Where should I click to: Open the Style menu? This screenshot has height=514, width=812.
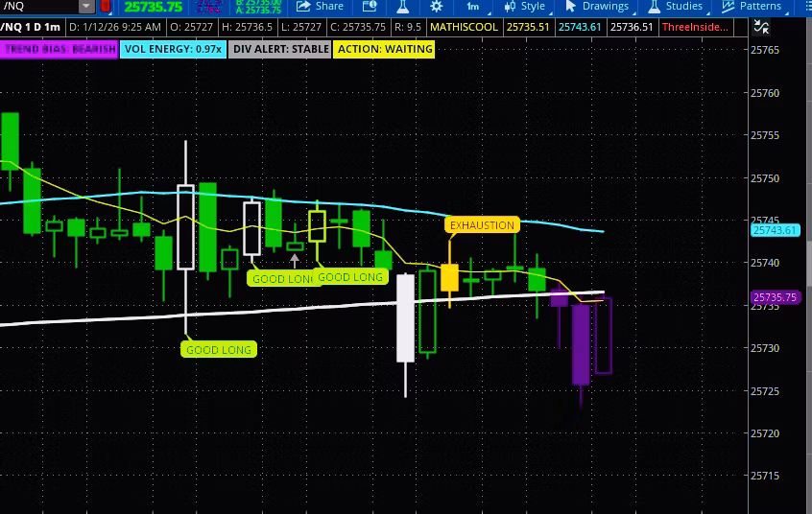point(525,7)
